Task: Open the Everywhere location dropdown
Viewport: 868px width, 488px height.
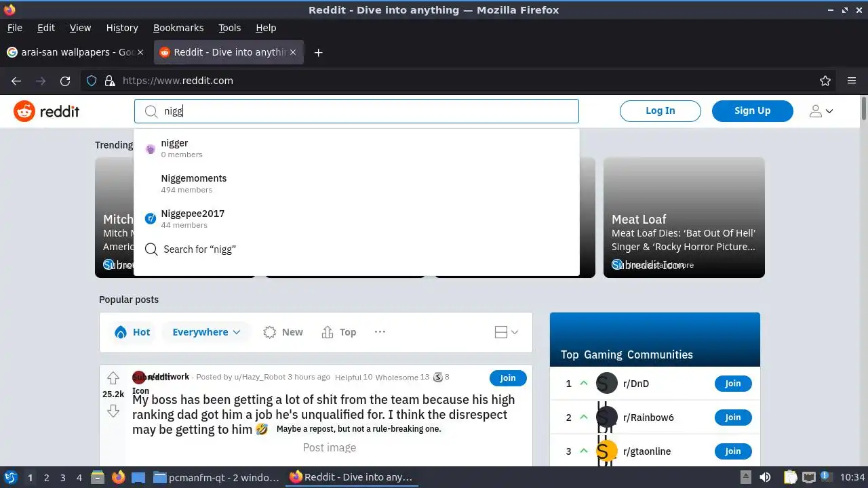Action: [x=206, y=332]
